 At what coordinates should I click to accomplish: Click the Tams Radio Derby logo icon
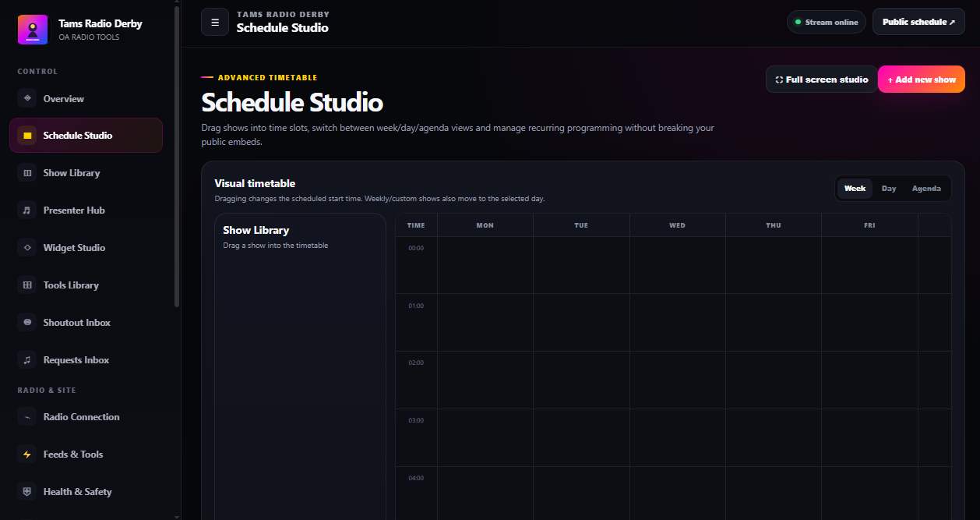(33, 30)
